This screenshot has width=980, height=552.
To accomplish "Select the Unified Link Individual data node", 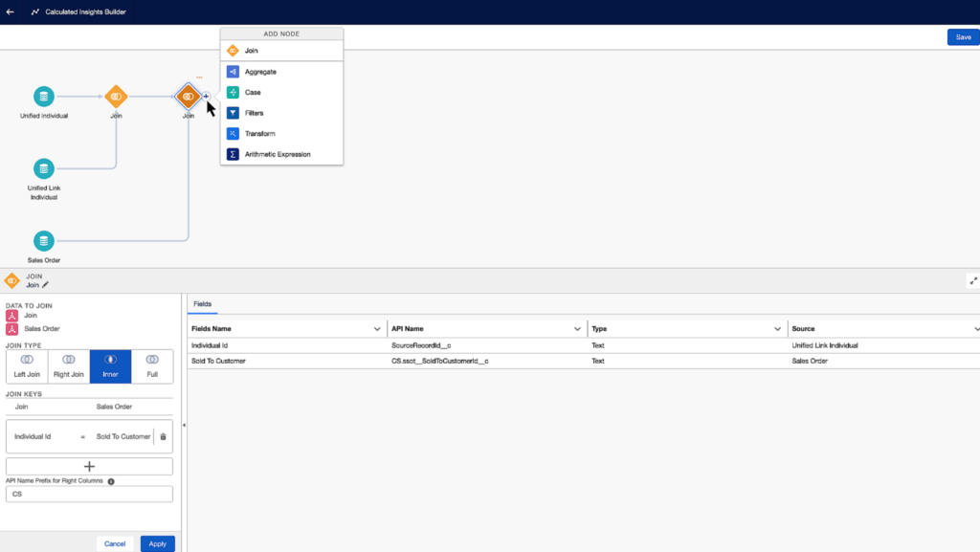I will (x=44, y=168).
